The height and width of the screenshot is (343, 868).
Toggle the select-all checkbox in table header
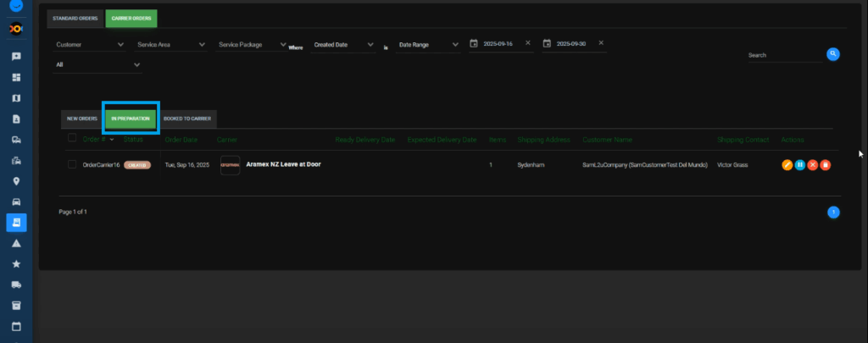(72, 138)
